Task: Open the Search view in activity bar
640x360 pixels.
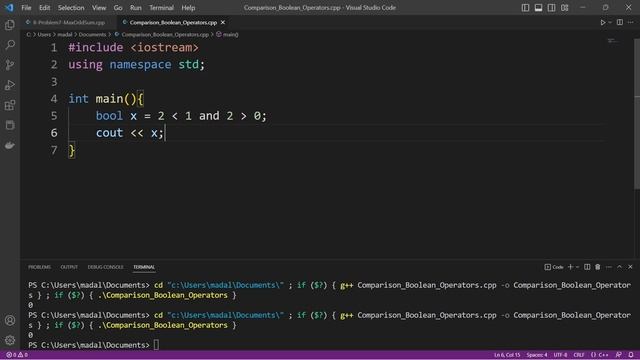Action: pyautogui.click(x=10, y=45)
